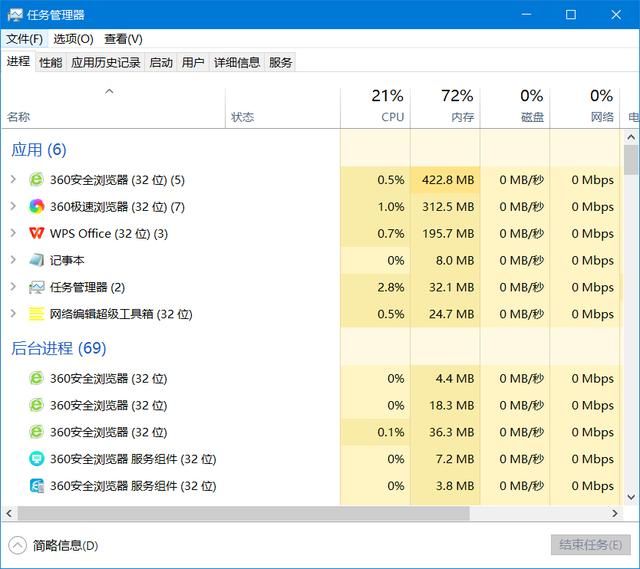Select the 进程 tab

coord(18,62)
